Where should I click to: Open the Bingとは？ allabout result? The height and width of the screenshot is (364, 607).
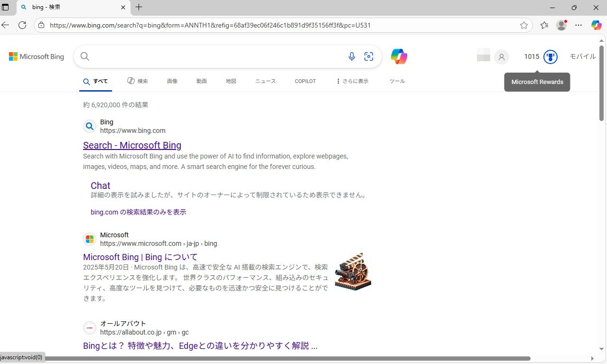point(200,345)
